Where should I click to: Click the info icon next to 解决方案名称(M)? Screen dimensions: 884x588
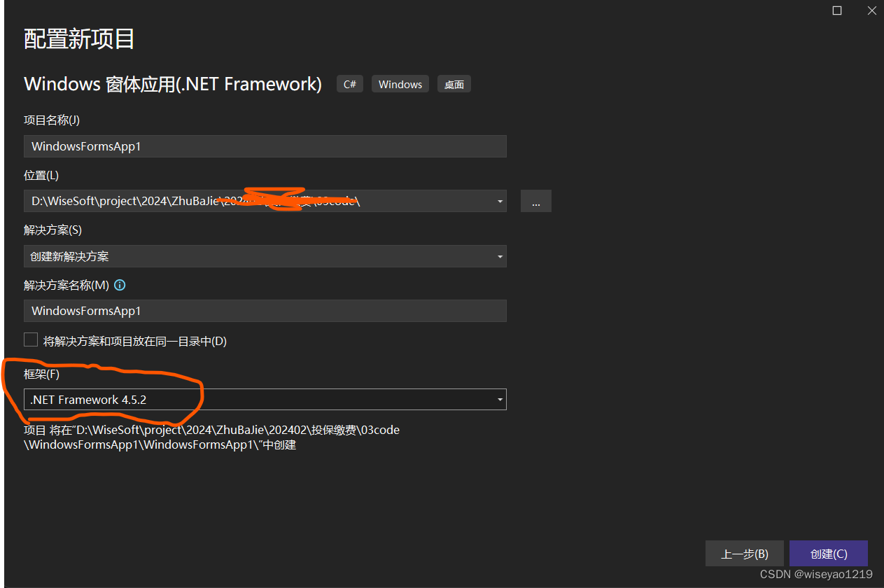coord(120,285)
